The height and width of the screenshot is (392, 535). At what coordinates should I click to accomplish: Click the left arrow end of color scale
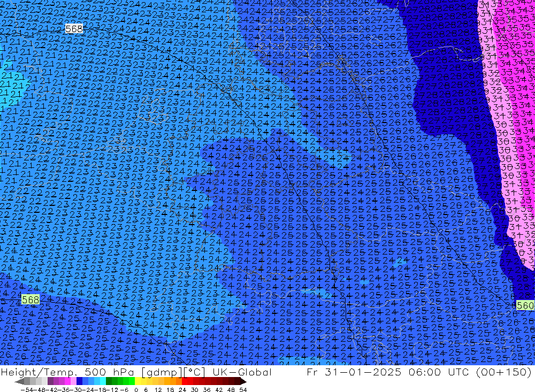(x=19, y=381)
